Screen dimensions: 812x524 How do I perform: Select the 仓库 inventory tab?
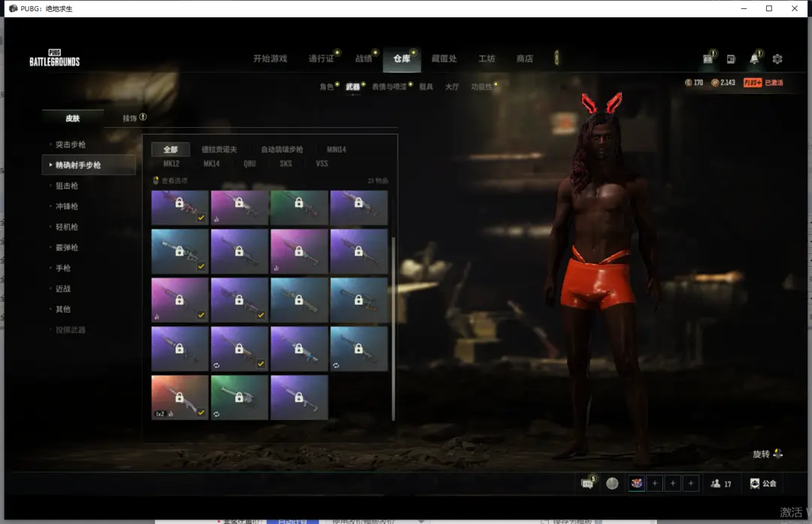tap(401, 59)
